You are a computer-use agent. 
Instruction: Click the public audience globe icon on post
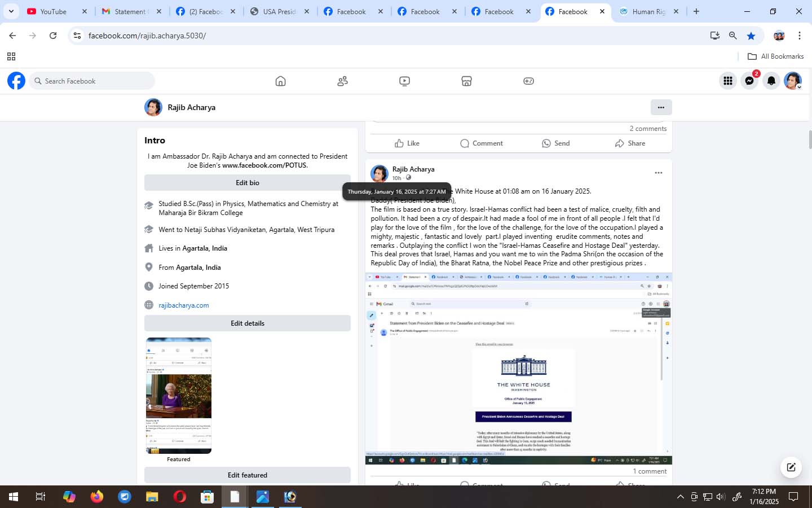point(409,178)
